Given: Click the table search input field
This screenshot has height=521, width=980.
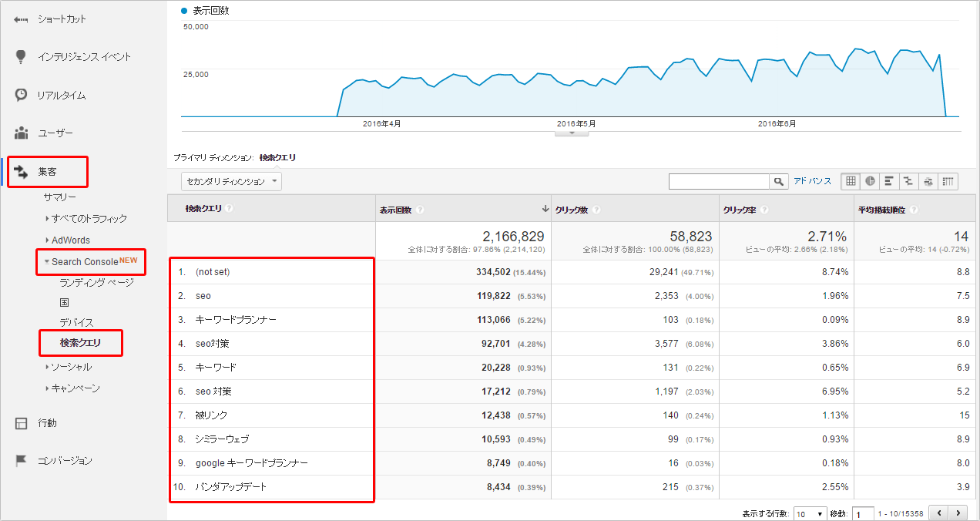Looking at the screenshot, I should click(720, 181).
